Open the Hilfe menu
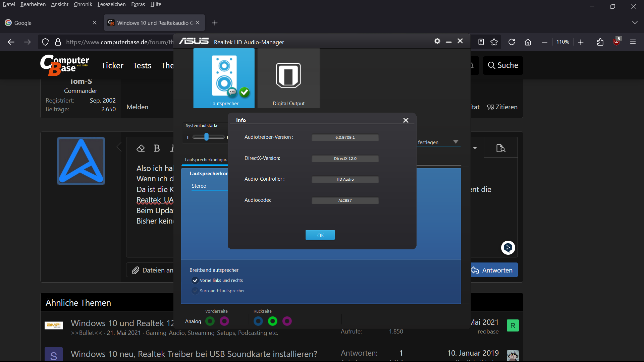This screenshot has height=362, width=644. coord(156,4)
